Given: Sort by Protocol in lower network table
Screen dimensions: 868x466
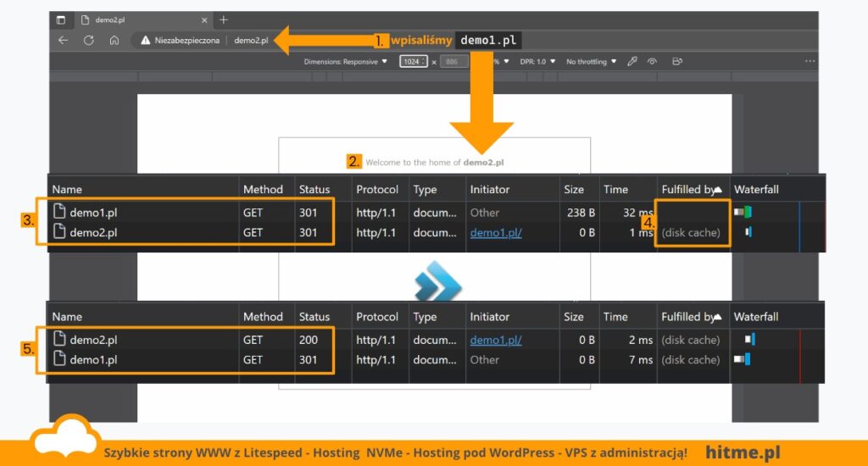Looking at the screenshot, I should coord(377,317).
